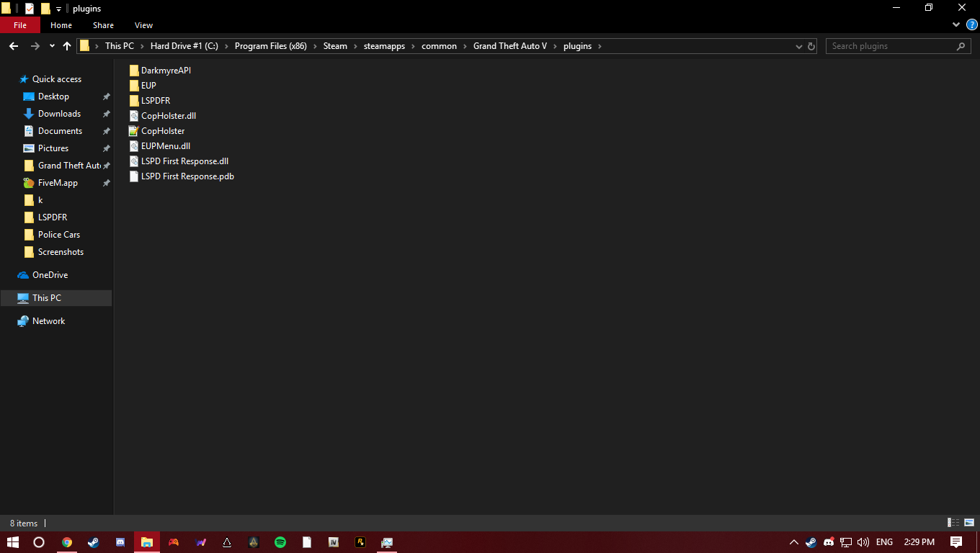The height and width of the screenshot is (553, 980).
Task: Open the EUP folder in plugins
Action: [143, 86]
